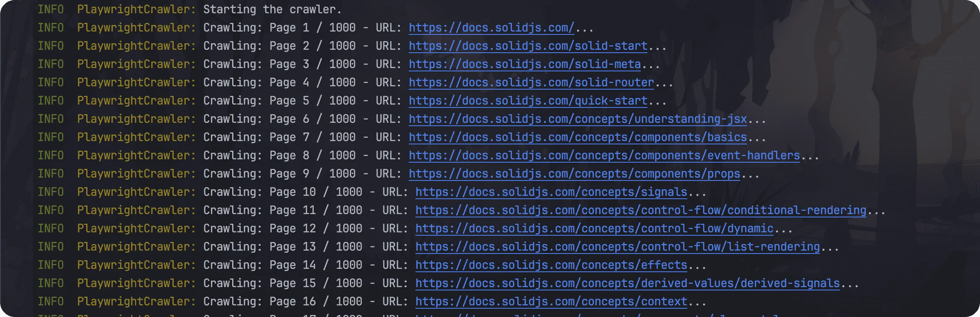Viewport: 980px width, 317px height.
Task: Click 'Page 9 / 1000' text
Action: coord(313,174)
